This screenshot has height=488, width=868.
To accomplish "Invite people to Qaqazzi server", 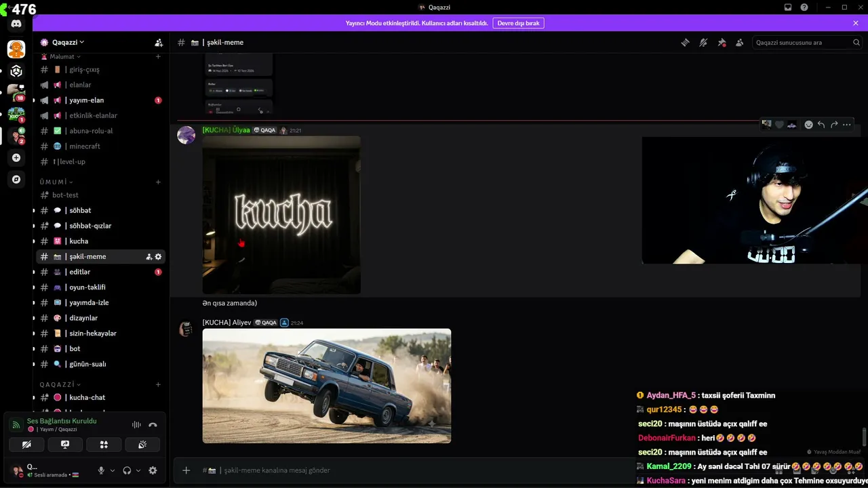I will click(159, 42).
